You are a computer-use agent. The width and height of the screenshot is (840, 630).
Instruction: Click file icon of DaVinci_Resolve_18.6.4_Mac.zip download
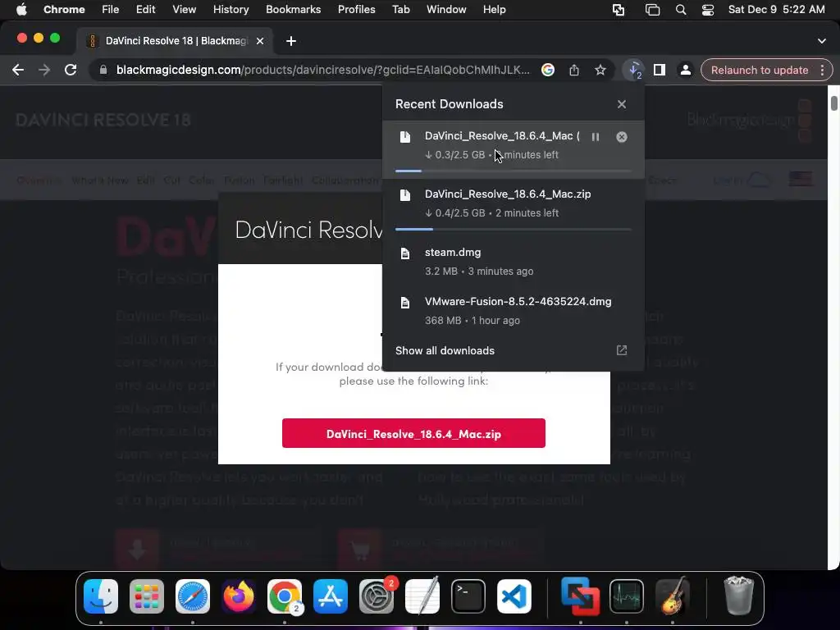405,195
